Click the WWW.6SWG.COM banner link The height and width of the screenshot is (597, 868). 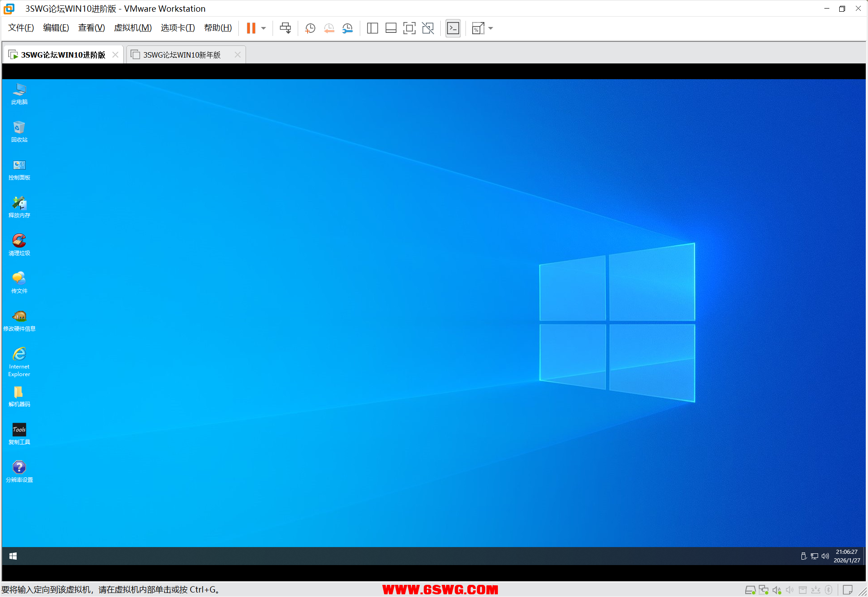(x=440, y=589)
